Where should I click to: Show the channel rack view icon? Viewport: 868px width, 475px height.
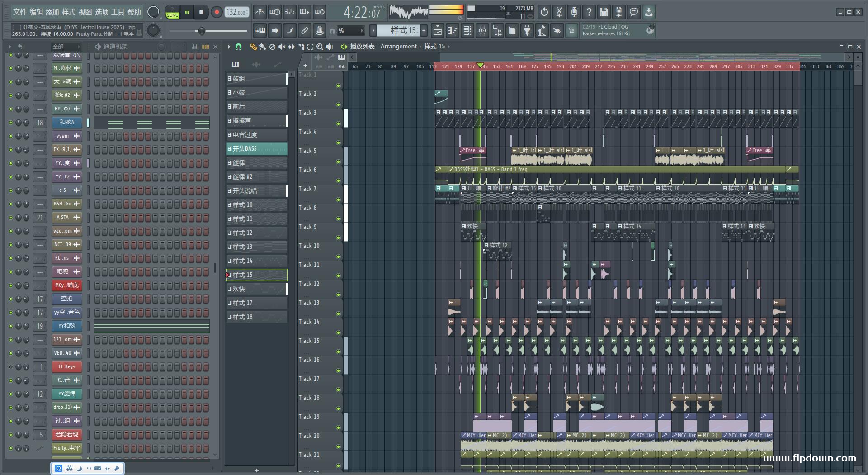(467, 31)
